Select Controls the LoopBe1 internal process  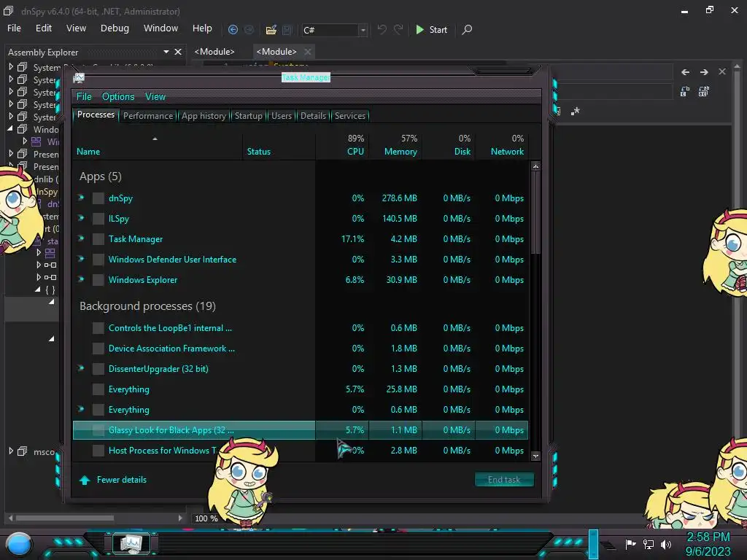tap(300, 328)
